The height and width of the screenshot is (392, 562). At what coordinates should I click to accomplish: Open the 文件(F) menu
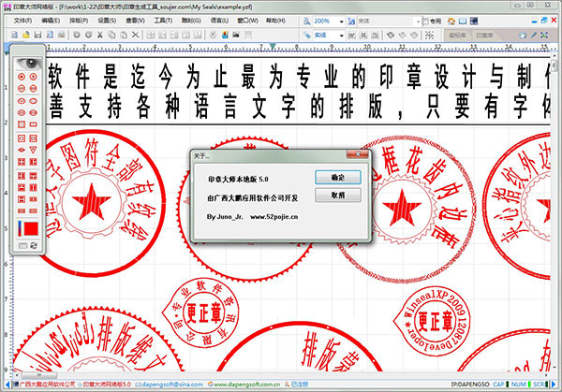(x=22, y=21)
